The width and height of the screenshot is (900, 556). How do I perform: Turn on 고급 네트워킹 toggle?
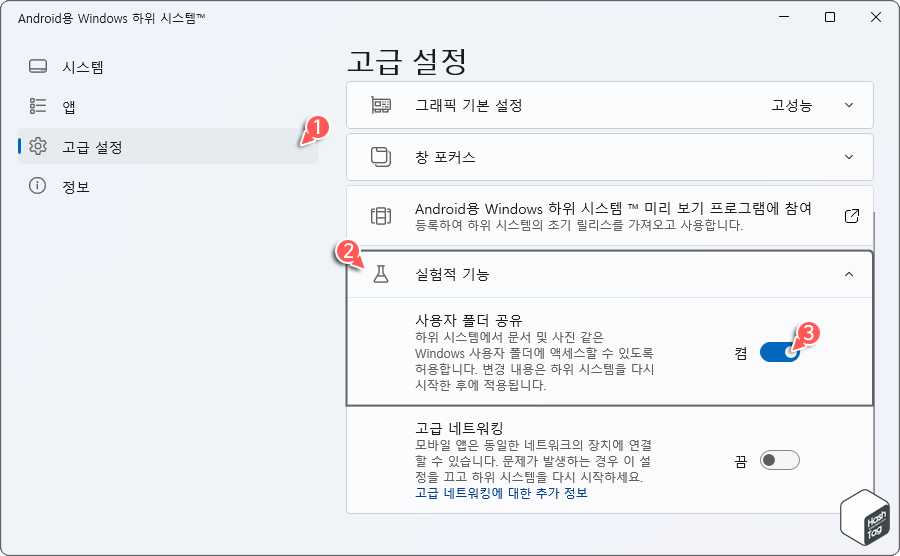779,460
